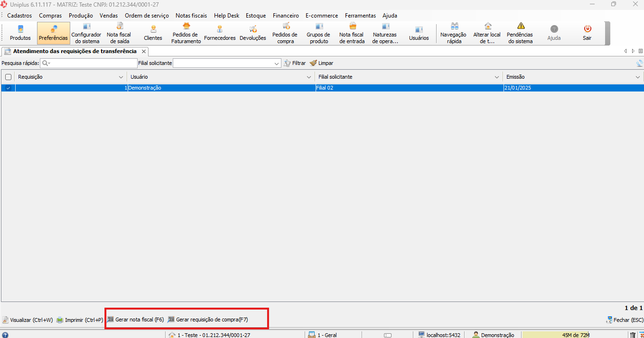Open the Estoque menu
This screenshot has width=644, height=338.
pyautogui.click(x=255, y=16)
